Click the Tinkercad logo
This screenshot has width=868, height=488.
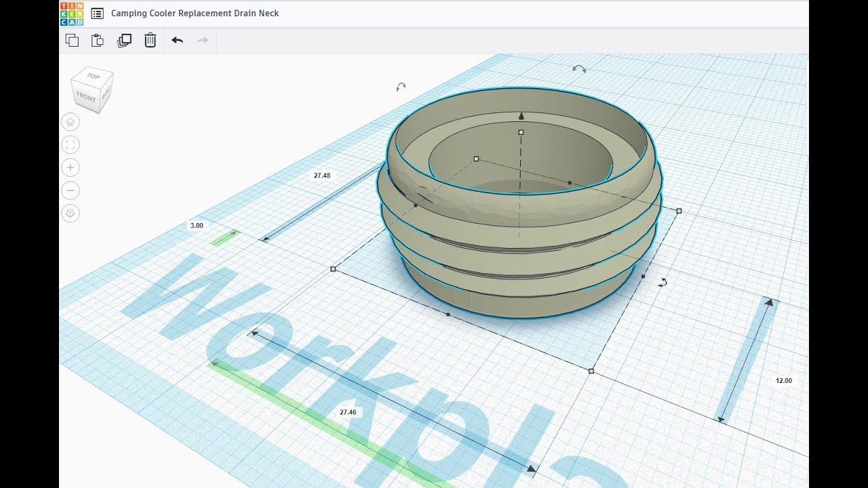[71, 13]
